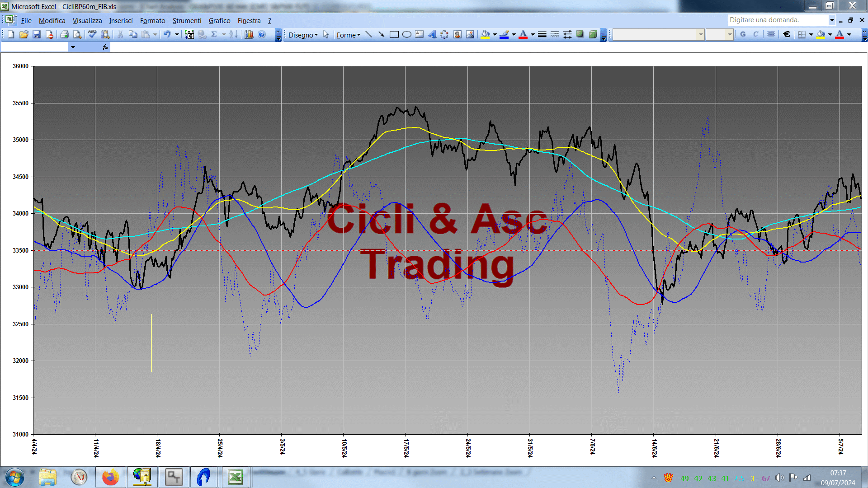This screenshot has width=868, height=488.
Task: Insert Diagram or organization chart
Action: coord(444,34)
